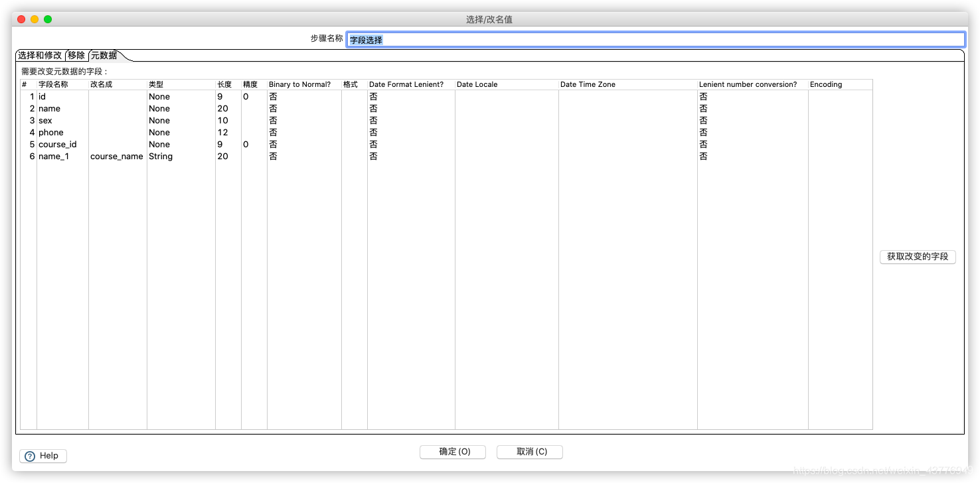Click the 获取改变的字段 button
This screenshot has height=483, width=980.
tap(918, 257)
